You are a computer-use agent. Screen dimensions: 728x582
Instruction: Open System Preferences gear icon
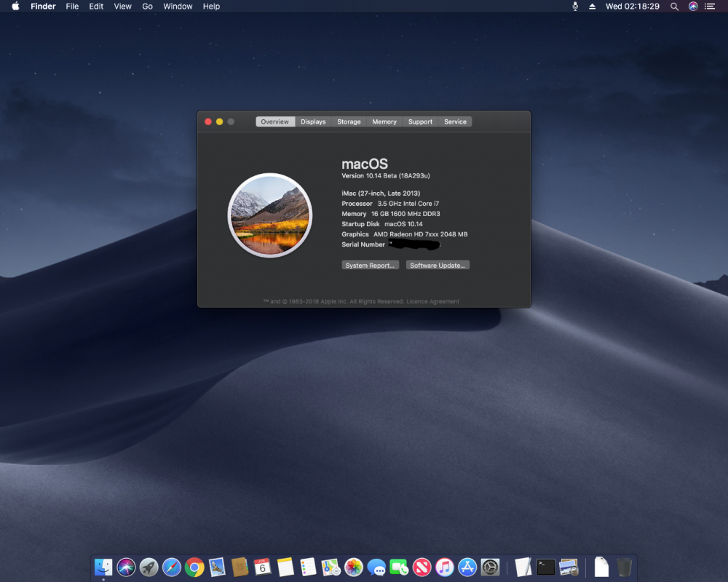(490, 567)
